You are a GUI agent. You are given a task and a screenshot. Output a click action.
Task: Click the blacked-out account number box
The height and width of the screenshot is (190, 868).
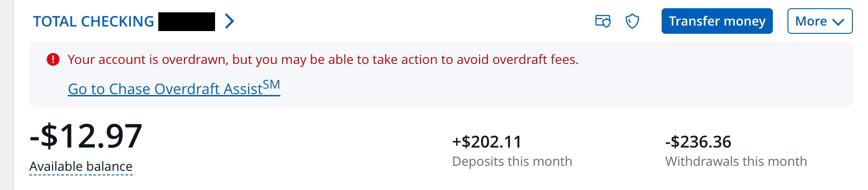[187, 21]
